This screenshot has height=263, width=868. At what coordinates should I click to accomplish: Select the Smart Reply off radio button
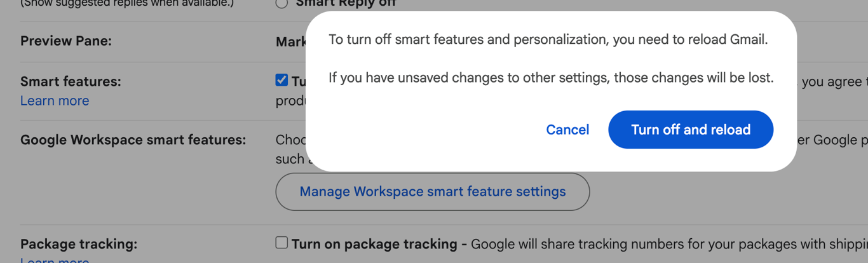tap(281, 4)
